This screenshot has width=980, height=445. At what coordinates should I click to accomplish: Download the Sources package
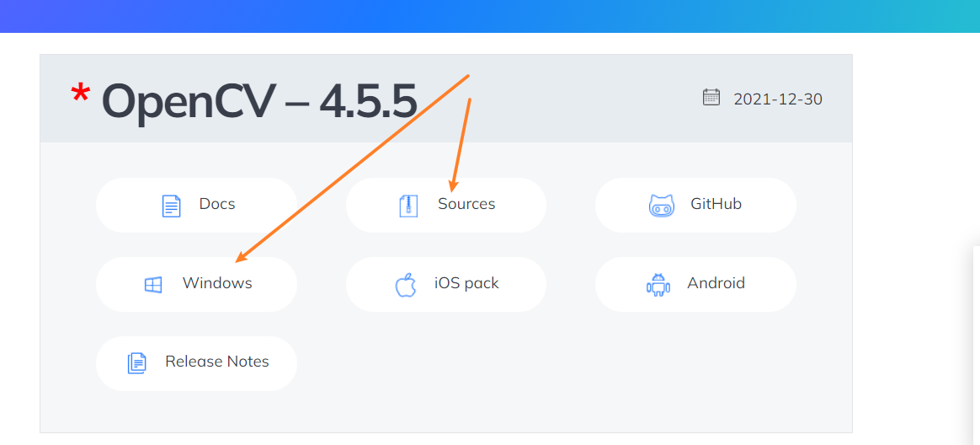(445, 206)
